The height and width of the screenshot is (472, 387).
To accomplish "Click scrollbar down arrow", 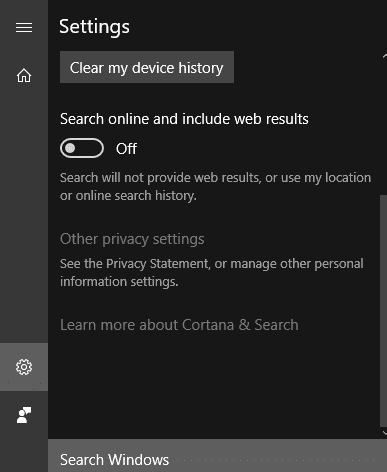I will 385,433.
